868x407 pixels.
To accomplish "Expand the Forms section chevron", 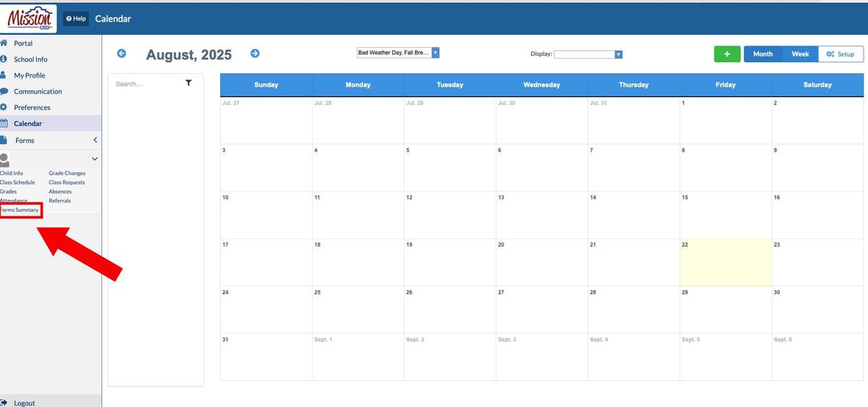I will coord(95,140).
